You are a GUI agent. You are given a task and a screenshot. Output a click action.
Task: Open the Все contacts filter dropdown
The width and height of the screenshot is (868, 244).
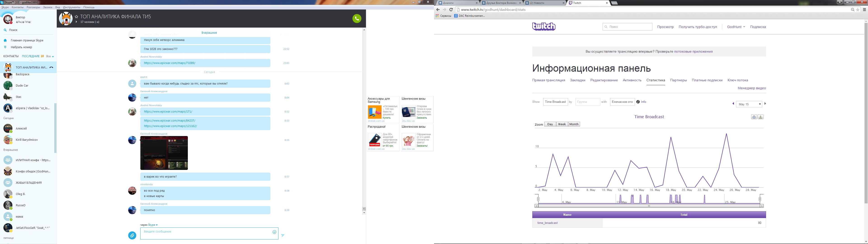click(50, 56)
